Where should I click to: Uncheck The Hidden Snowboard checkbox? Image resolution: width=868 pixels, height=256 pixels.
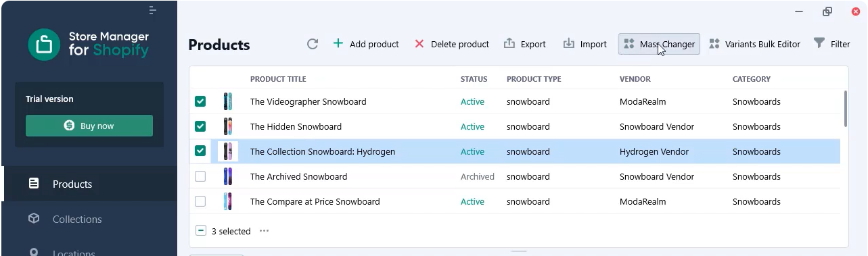click(x=200, y=126)
